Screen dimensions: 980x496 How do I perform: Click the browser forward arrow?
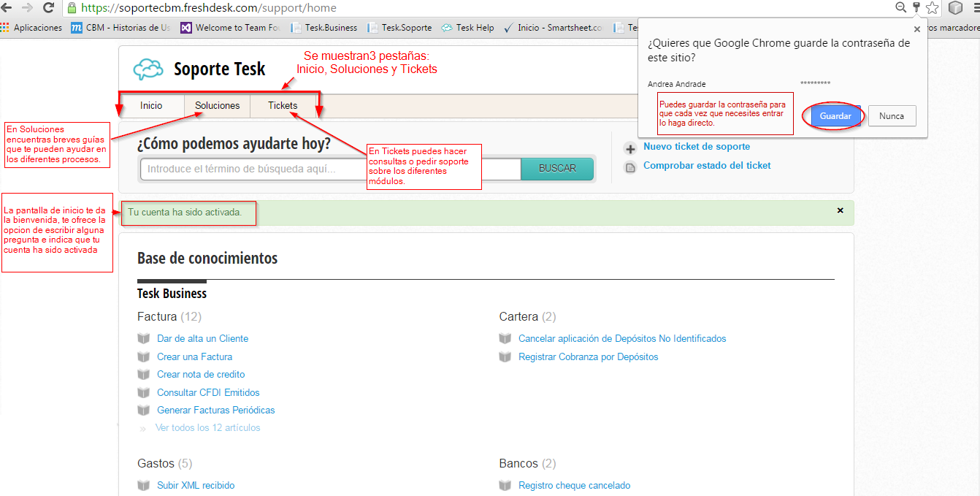[27, 7]
